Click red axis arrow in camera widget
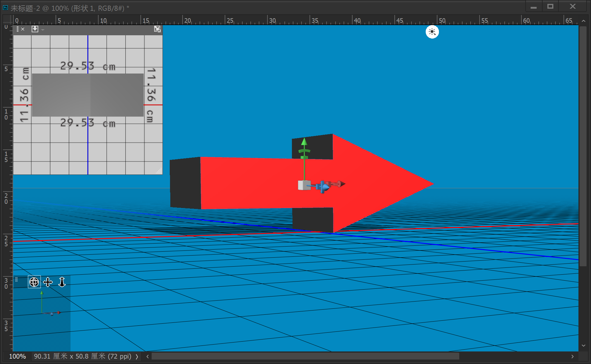Screen dimensions: 591x364 point(59,313)
